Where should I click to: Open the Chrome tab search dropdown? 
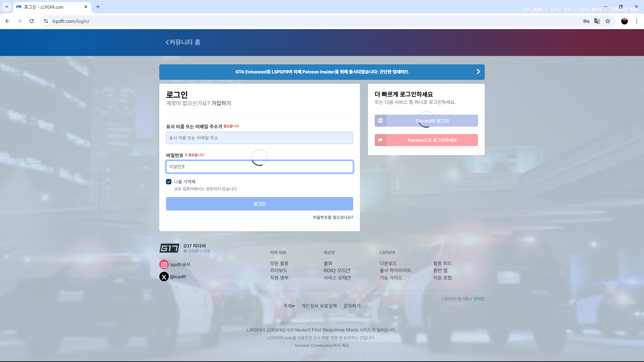point(7,7)
